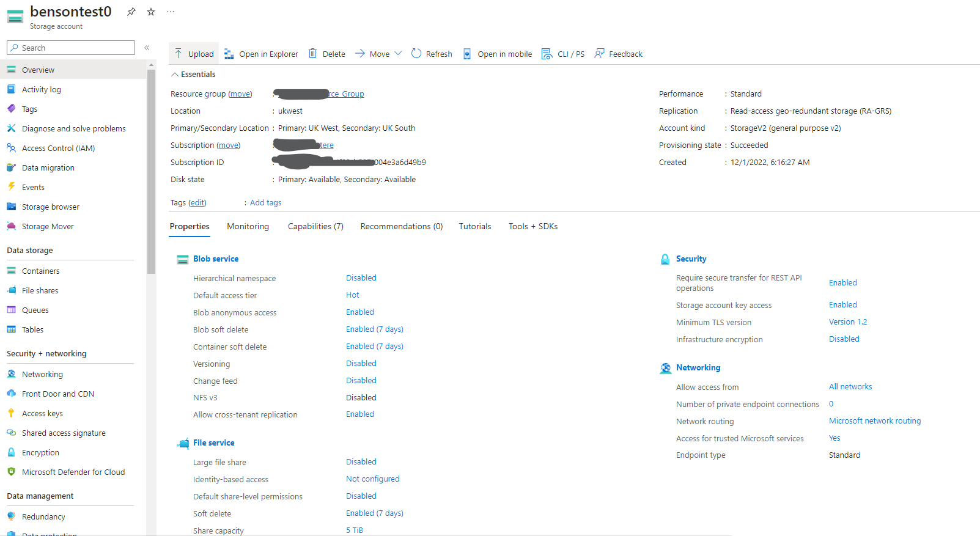Open Tags icon in sidebar
The image size is (980, 536).
[x=11, y=109]
